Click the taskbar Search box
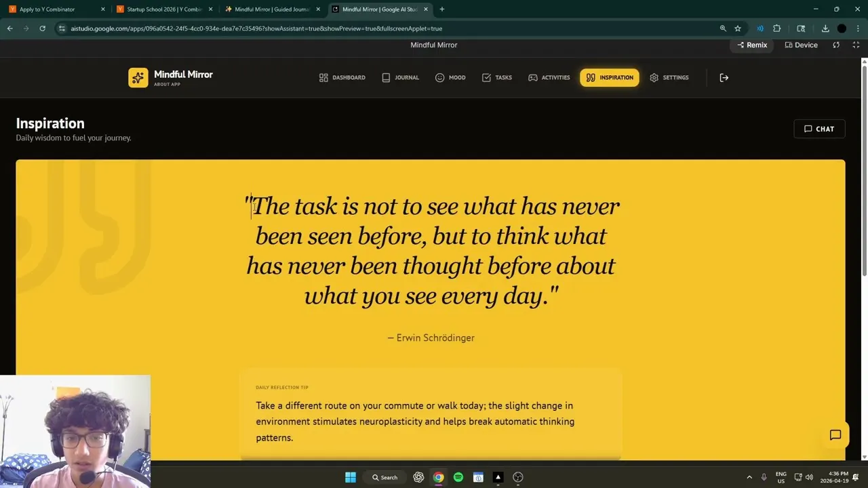 (384, 477)
